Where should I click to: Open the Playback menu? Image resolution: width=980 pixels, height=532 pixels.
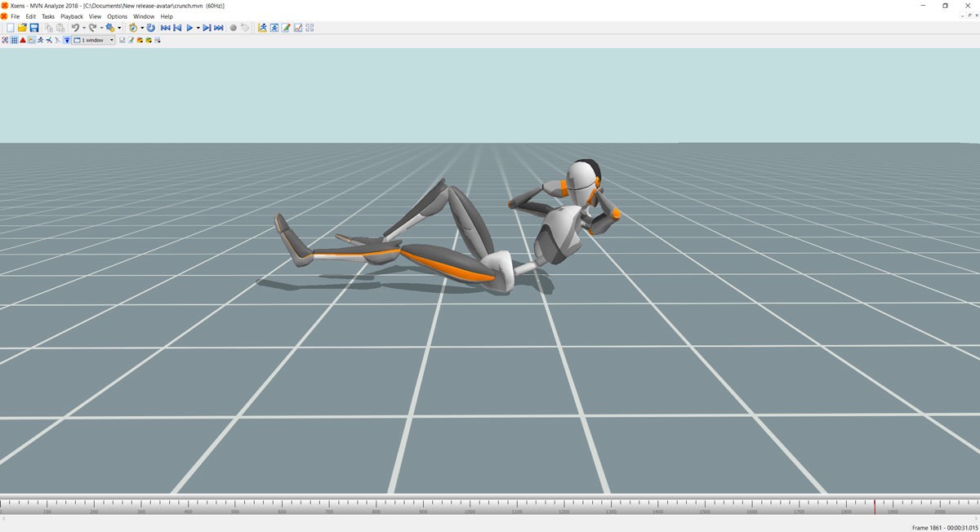(x=72, y=16)
